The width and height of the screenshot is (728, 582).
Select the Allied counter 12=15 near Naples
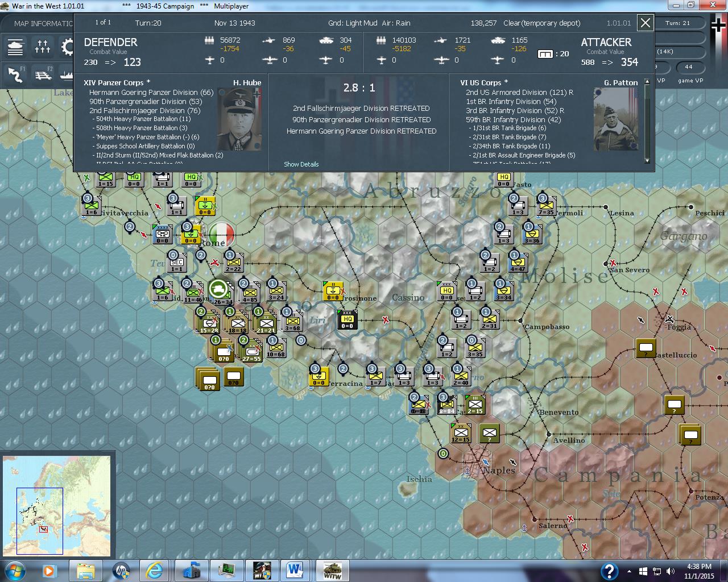[461, 434]
